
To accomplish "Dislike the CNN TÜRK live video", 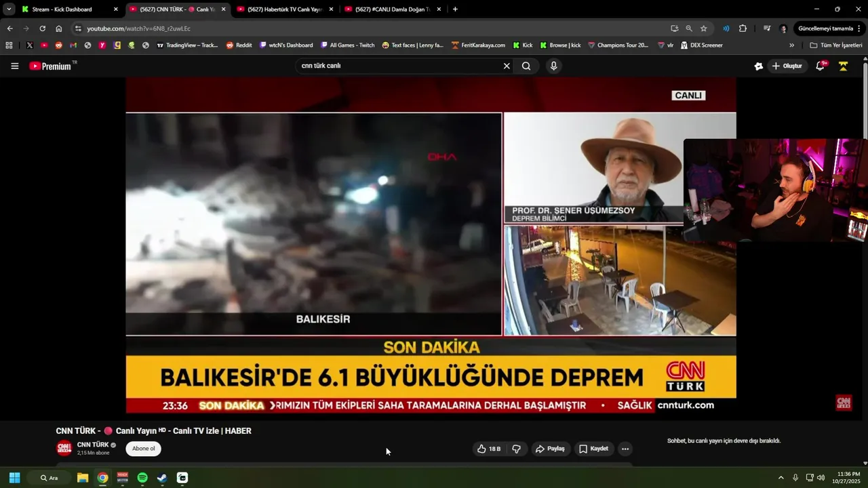I will [x=516, y=449].
